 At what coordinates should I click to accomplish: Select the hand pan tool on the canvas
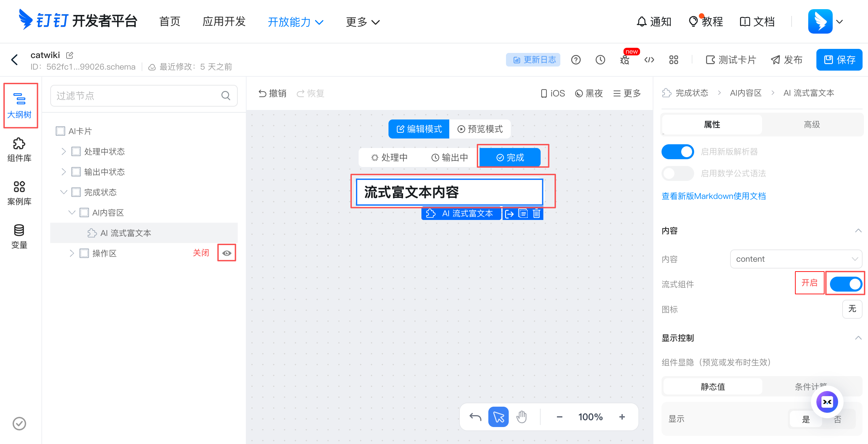522,417
